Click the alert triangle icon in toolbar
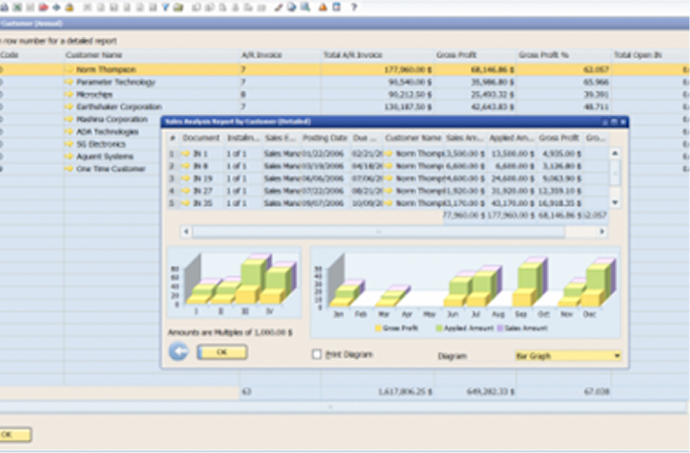 pos(321,7)
